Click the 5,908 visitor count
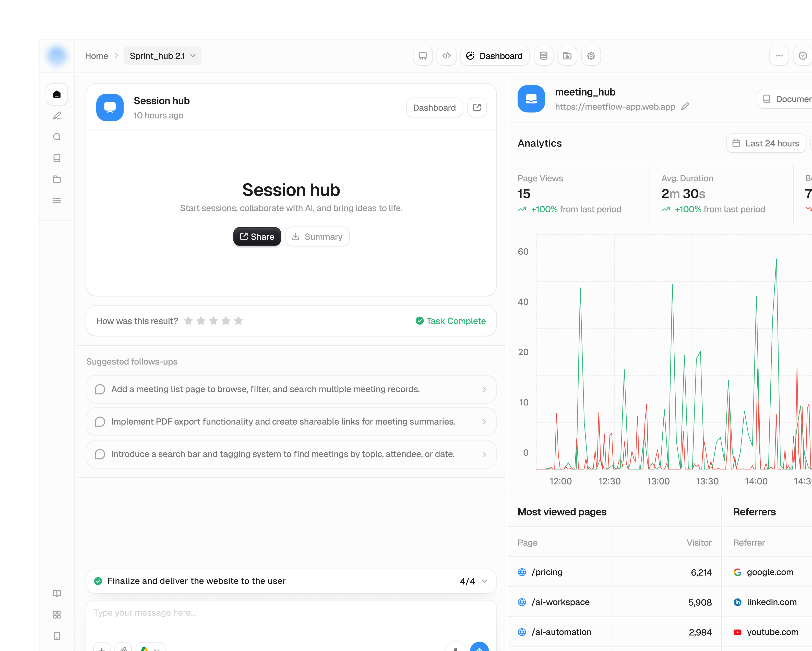This screenshot has width=812, height=651. 700,602
